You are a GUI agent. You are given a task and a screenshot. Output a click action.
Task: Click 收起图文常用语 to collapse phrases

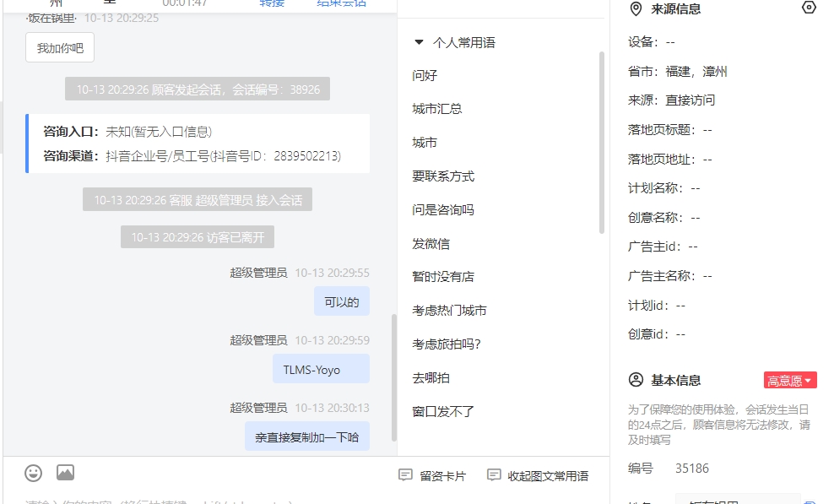(x=538, y=476)
